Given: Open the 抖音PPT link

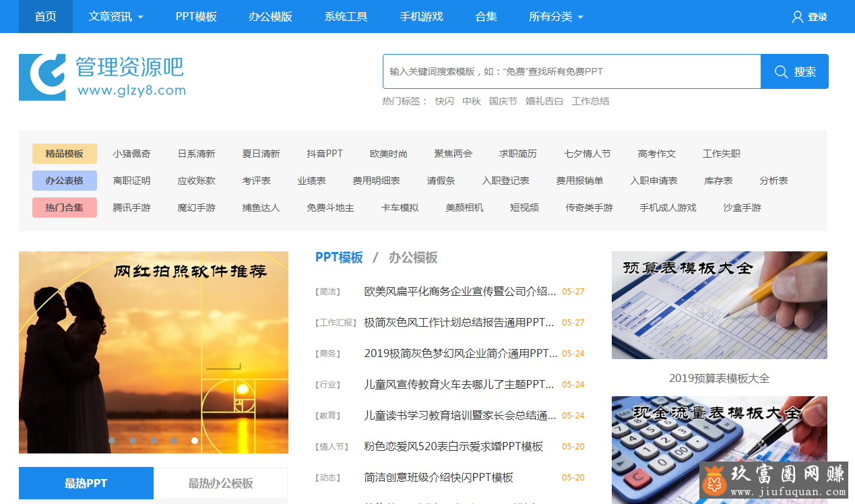Looking at the screenshot, I should pyautogui.click(x=325, y=154).
